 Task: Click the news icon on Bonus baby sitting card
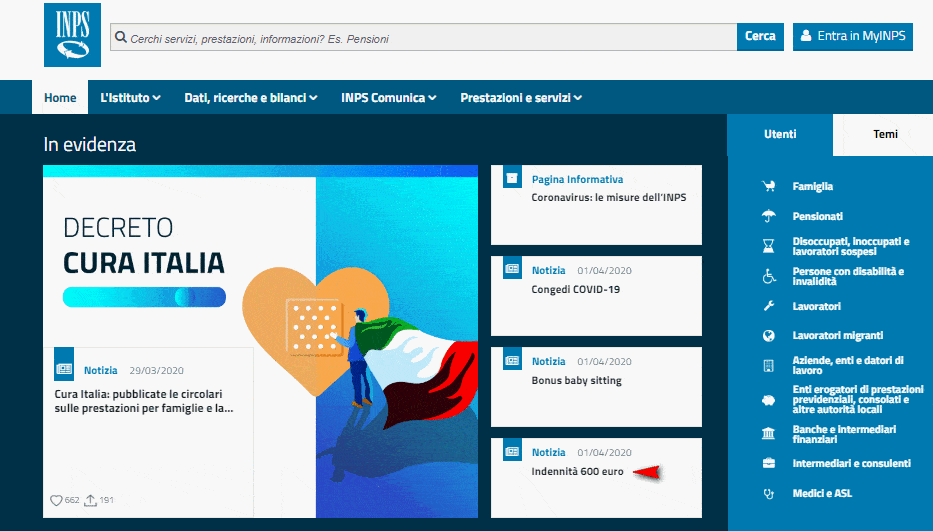tap(512, 360)
